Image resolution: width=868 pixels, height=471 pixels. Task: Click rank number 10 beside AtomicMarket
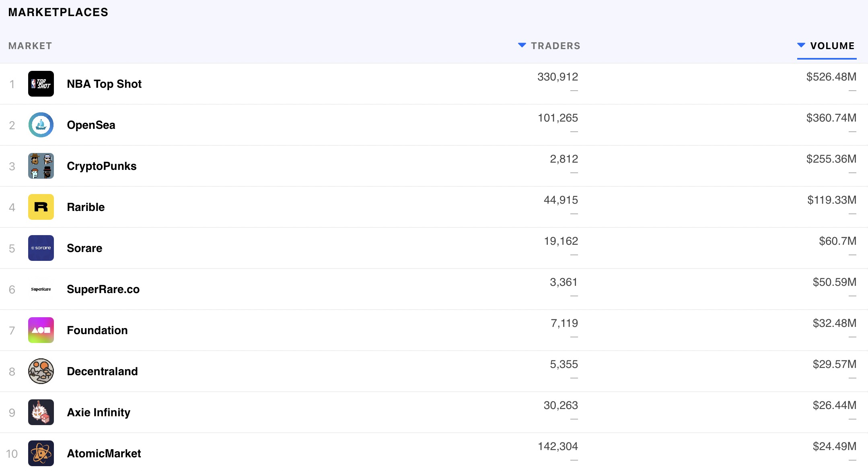[x=12, y=454]
